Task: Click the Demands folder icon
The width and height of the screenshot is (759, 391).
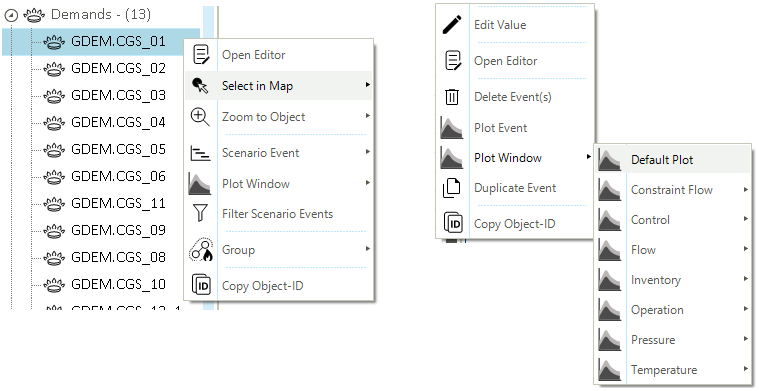Action: coord(34,15)
